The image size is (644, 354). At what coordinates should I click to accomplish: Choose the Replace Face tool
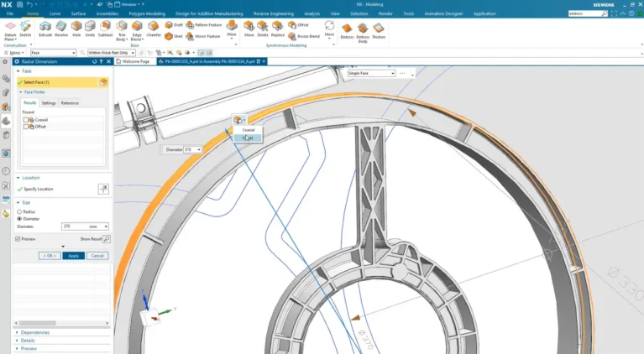click(x=278, y=29)
